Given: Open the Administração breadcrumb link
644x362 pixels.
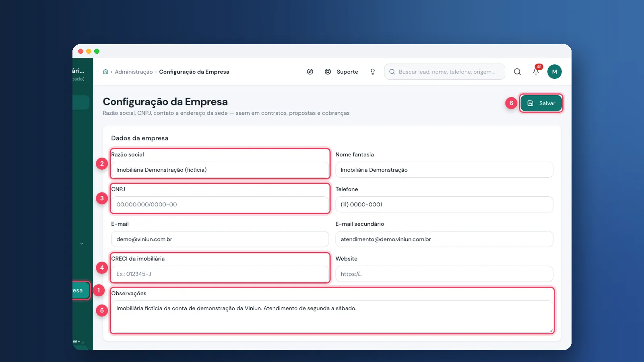Looking at the screenshot, I should point(134,72).
